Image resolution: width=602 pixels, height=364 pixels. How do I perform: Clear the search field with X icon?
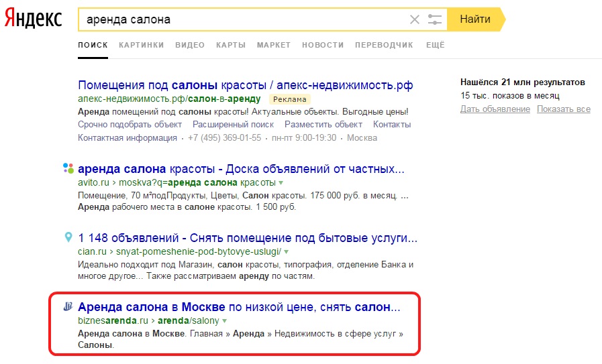[x=415, y=19]
